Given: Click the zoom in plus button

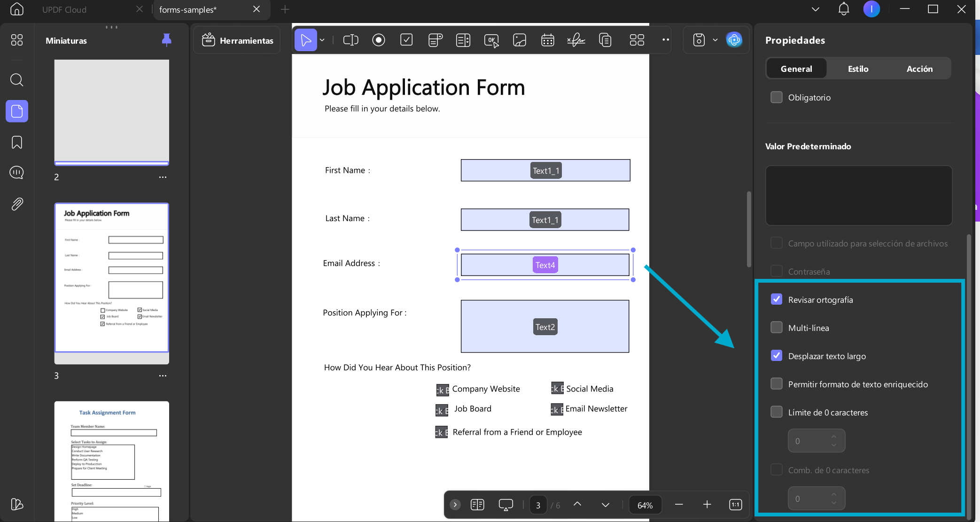Looking at the screenshot, I should coord(707,505).
